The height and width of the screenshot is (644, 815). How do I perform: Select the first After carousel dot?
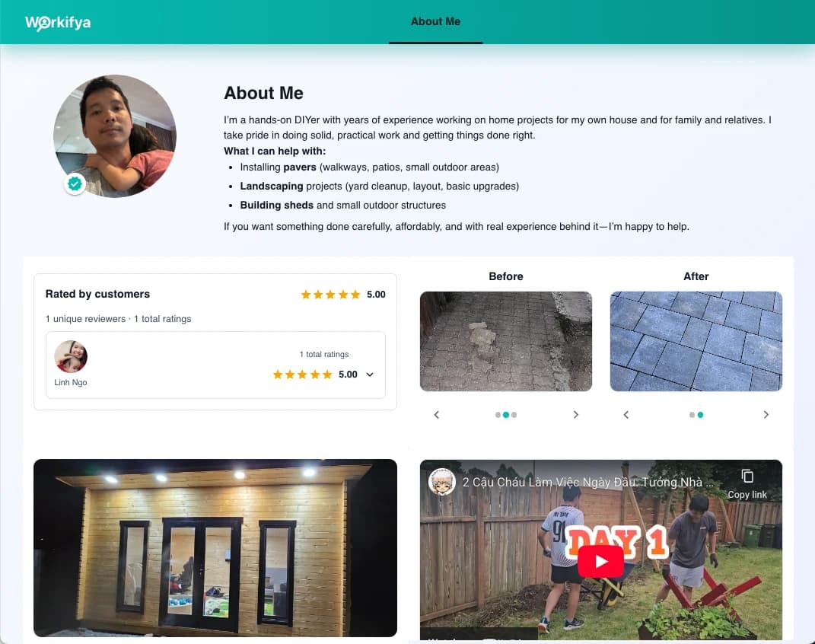click(692, 415)
